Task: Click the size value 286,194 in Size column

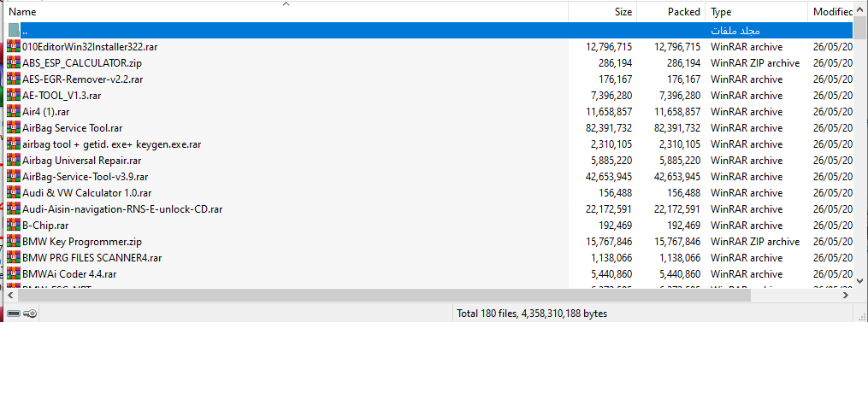Action: coord(615,63)
